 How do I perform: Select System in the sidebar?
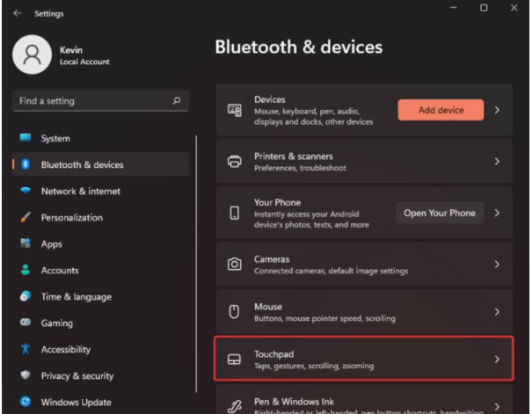55,139
